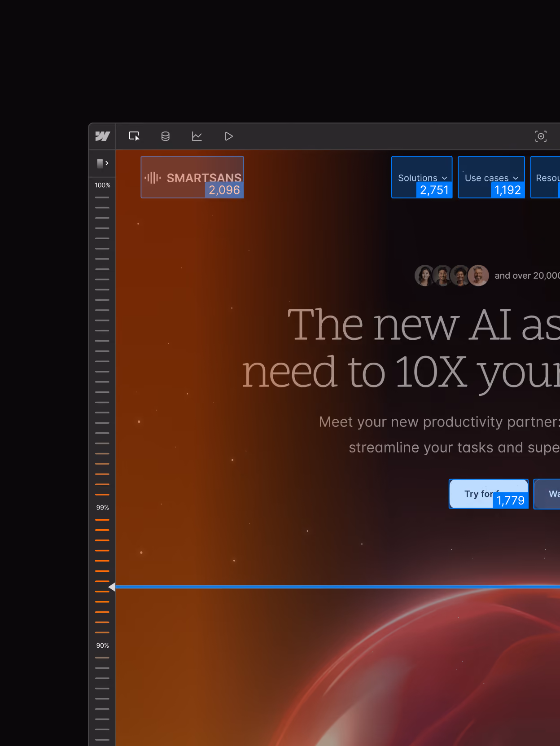Click the user avatars group

tap(452, 275)
